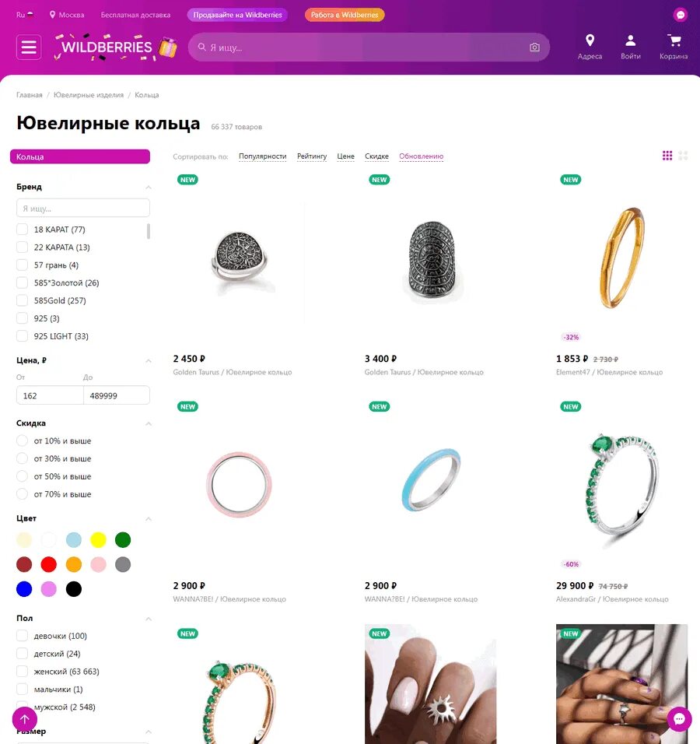Sort by Популярности
700x744 pixels.
262,156
